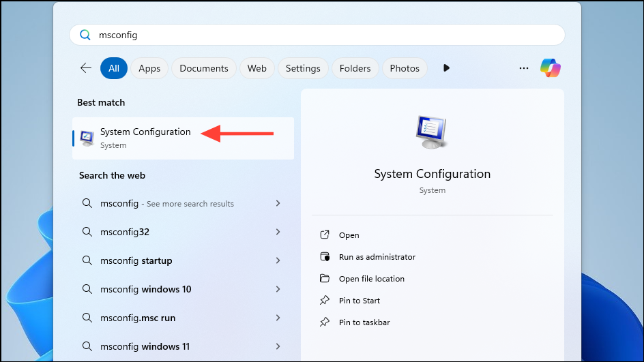Image resolution: width=644 pixels, height=362 pixels.
Task: Click the magnifier icon in search box
Action: [x=85, y=35]
